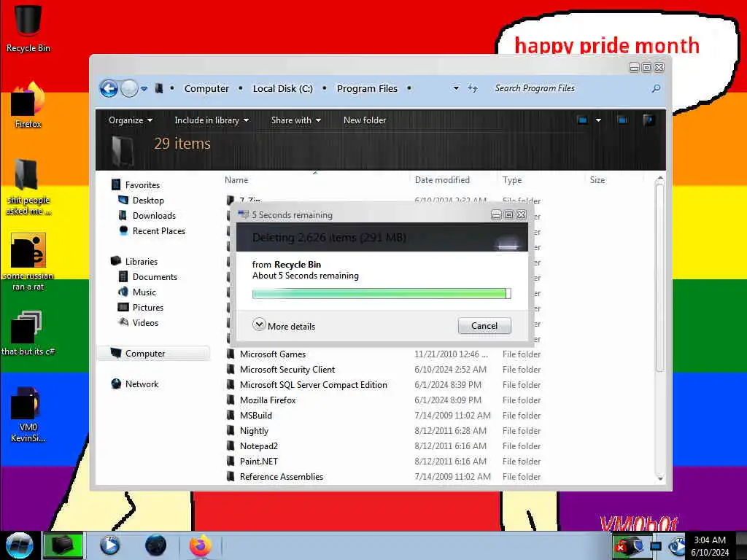This screenshot has width=747, height=560.
Task: Sort by Date modified column header
Action: point(442,180)
